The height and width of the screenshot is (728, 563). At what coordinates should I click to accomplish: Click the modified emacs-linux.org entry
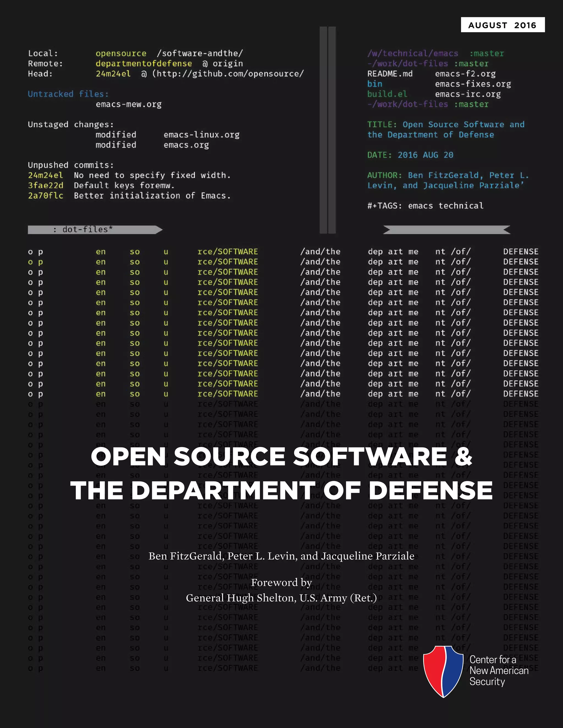tap(202, 135)
